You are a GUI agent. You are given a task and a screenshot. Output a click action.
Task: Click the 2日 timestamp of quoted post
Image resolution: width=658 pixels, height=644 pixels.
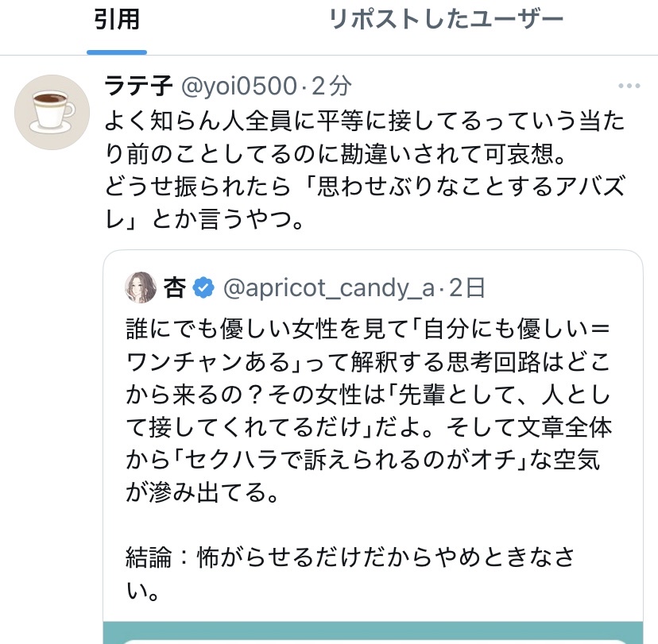click(467, 288)
